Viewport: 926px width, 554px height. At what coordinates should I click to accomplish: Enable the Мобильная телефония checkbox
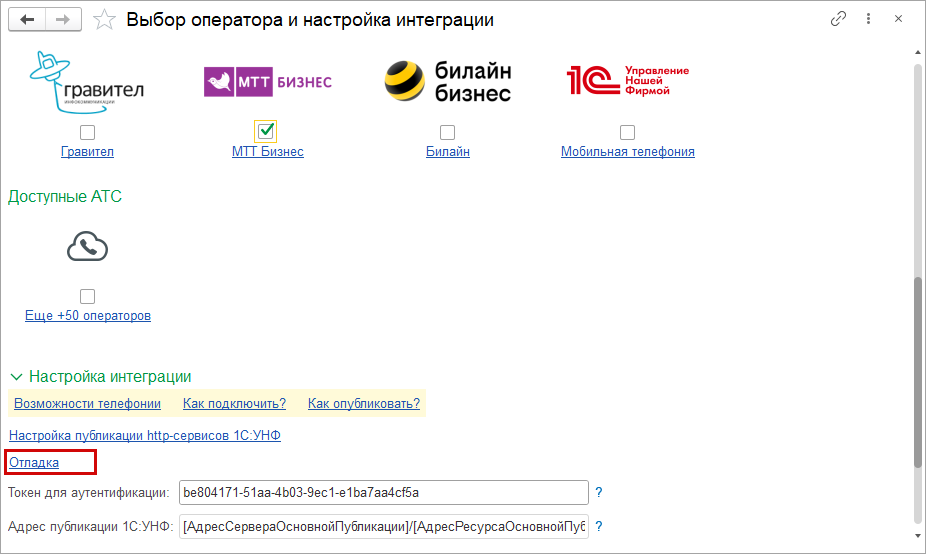[x=627, y=132]
